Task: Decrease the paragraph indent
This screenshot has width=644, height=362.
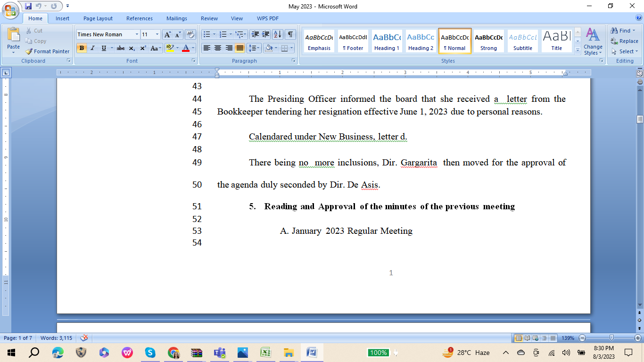Action: pos(255,34)
